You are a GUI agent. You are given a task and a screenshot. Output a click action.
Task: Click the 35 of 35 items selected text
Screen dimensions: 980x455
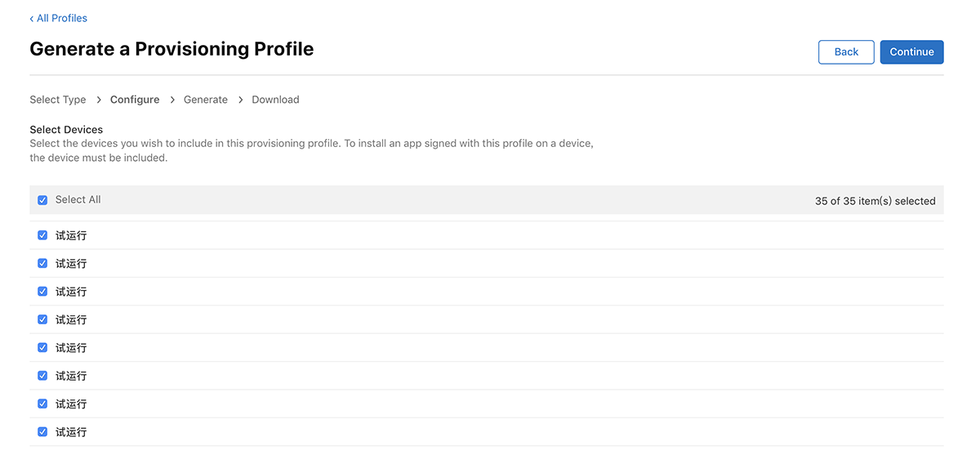coord(875,201)
